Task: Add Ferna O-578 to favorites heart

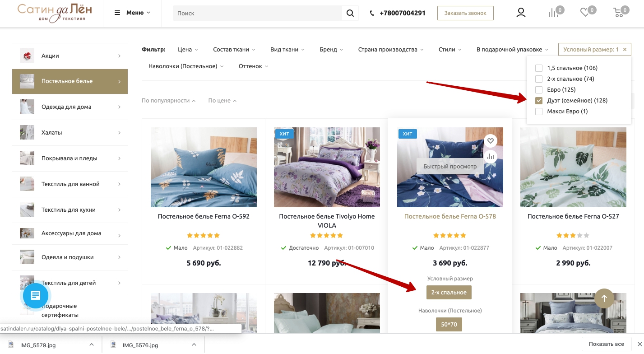Action: [491, 141]
